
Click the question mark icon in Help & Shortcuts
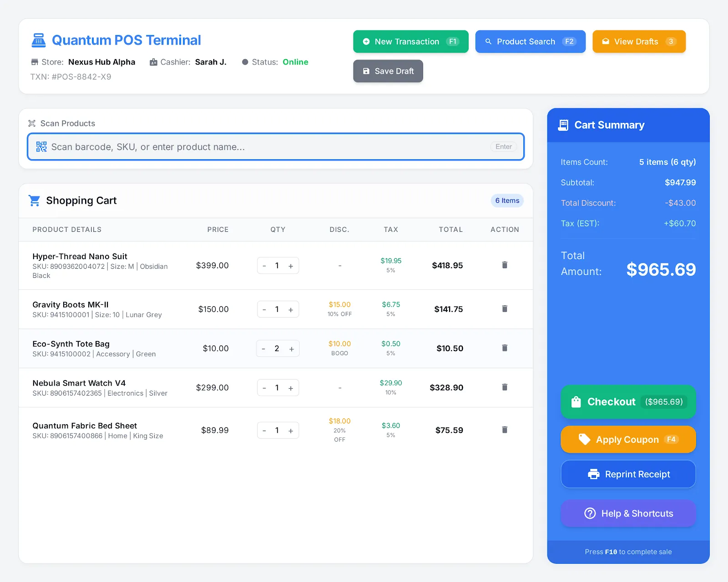tap(590, 513)
